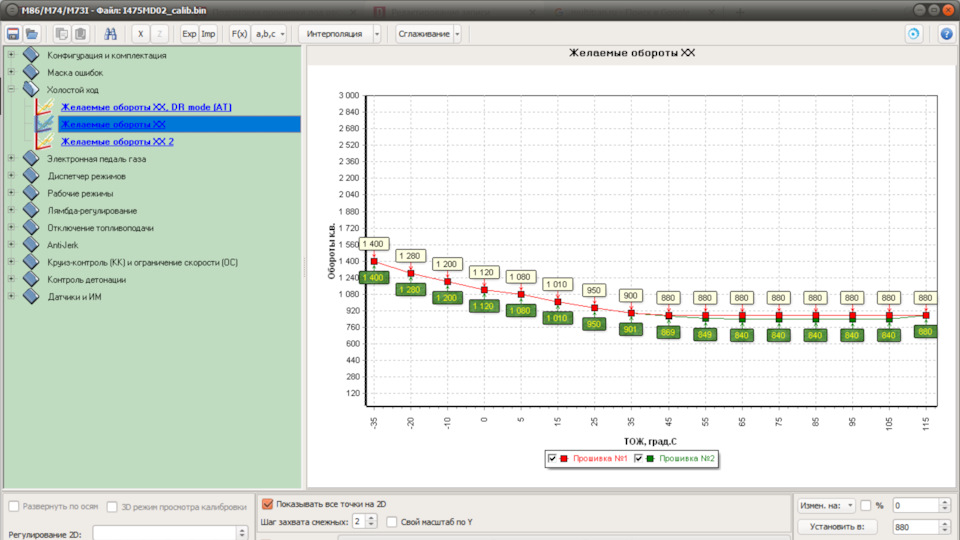960x540 pixels.
Task: Open a file with the folder icon
Action: (x=32, y=34)
